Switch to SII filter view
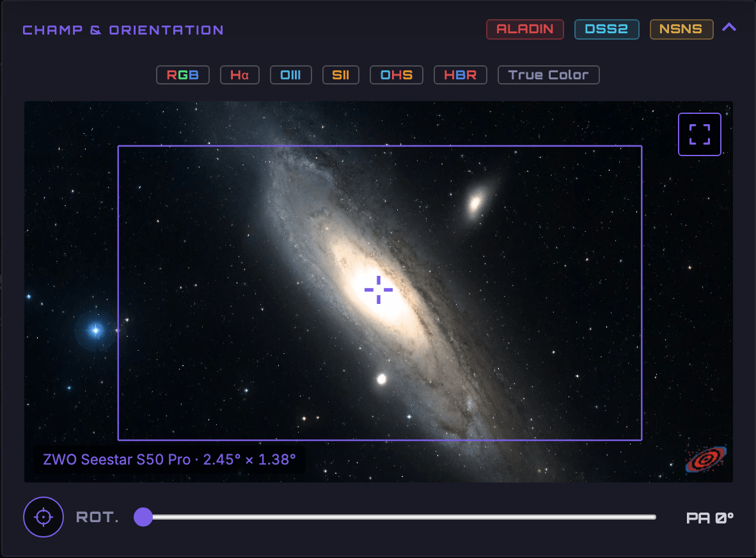The width and height of the screenshot is (756, 558). click(x=340, y=75)
